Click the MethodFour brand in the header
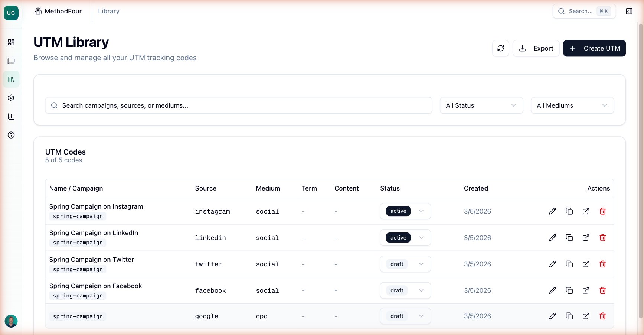Image resolution: width=644 pixels, height=335 pixels. 58,11
